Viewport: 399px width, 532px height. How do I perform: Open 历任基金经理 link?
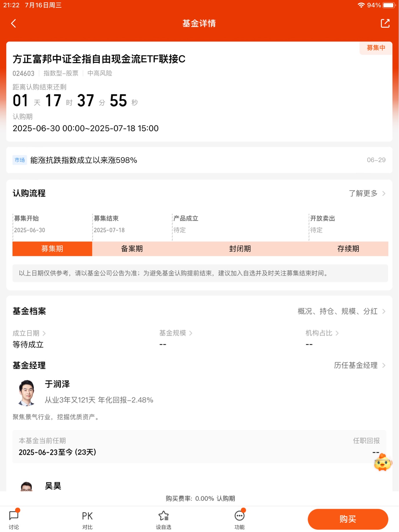(x=360, y=365)
